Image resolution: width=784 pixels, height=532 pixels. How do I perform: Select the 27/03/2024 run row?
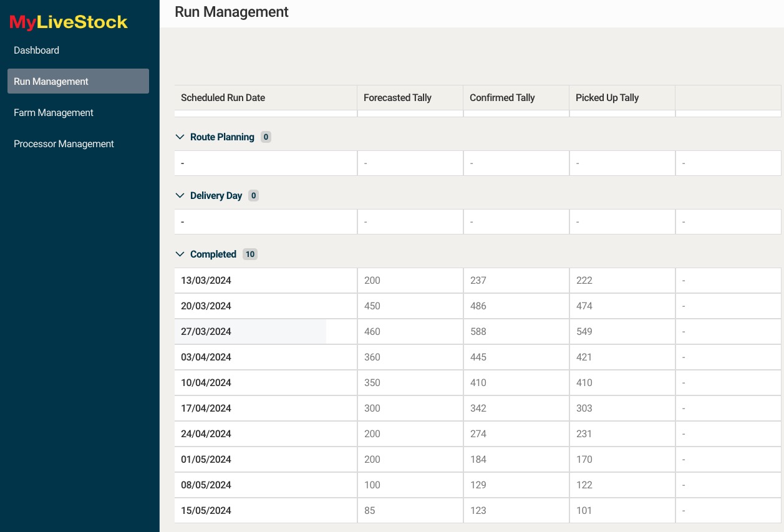(x=206, y=332)
